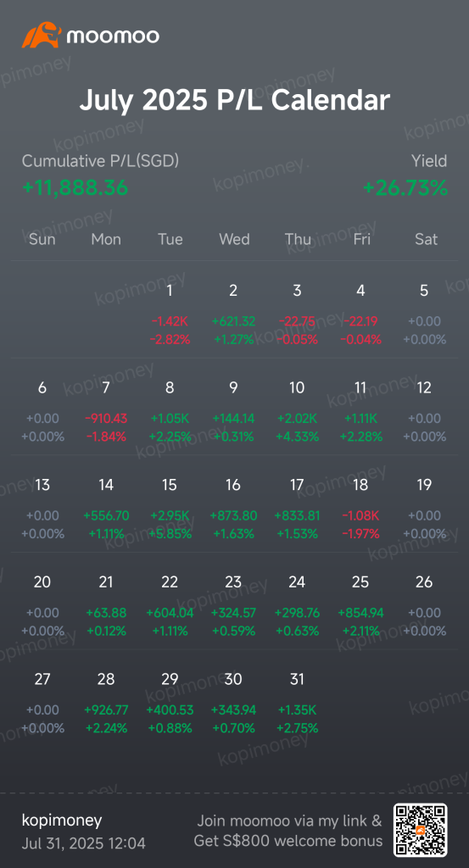Select the Wed column header

234,239
